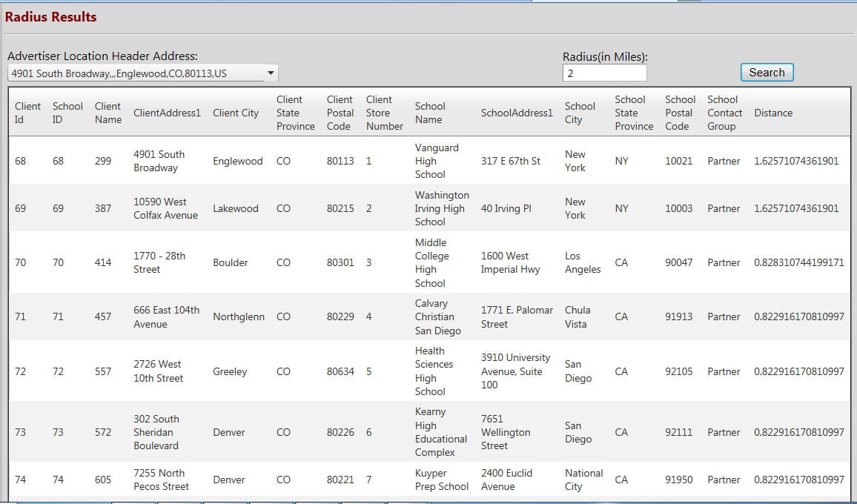The image size is (857, 504).
Task: Click the 317 E 67th St cell
Action: (x=511, y=161)
